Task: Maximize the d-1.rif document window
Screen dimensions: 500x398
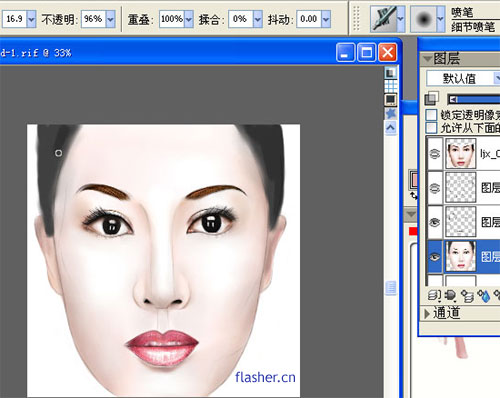Action: click(367, 52)
